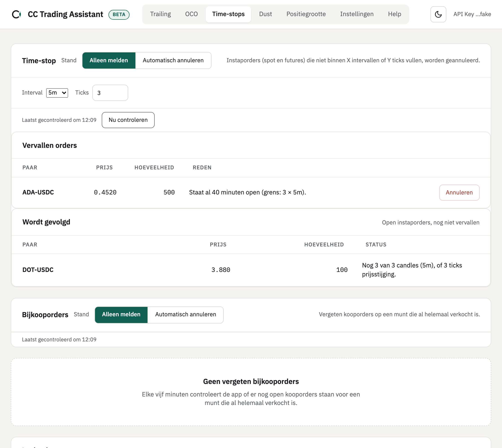Click the API Key ...fake label

tap(472, 14)
